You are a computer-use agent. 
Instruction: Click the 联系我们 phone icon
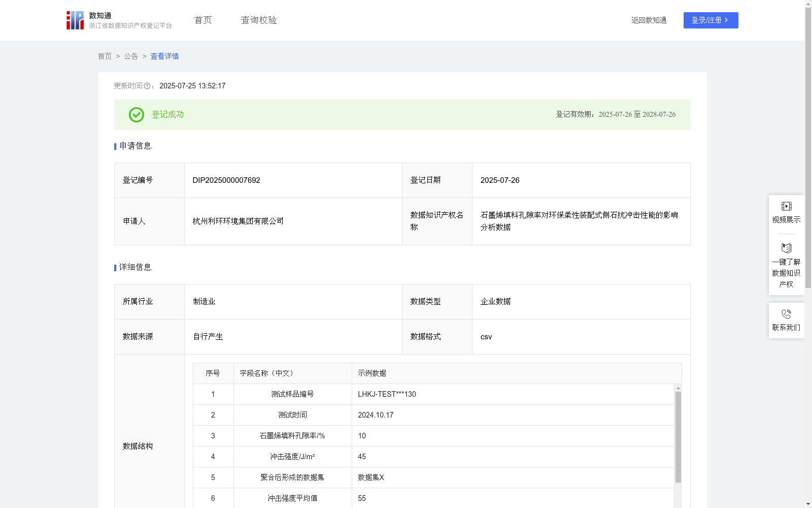786,314
